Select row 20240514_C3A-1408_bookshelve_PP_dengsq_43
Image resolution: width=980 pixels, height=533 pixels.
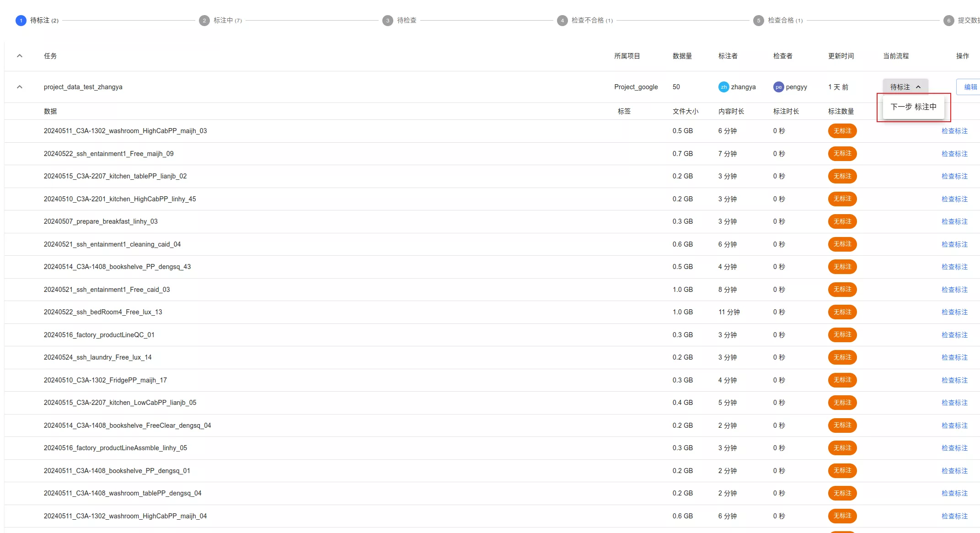click(x=117, y=267)
